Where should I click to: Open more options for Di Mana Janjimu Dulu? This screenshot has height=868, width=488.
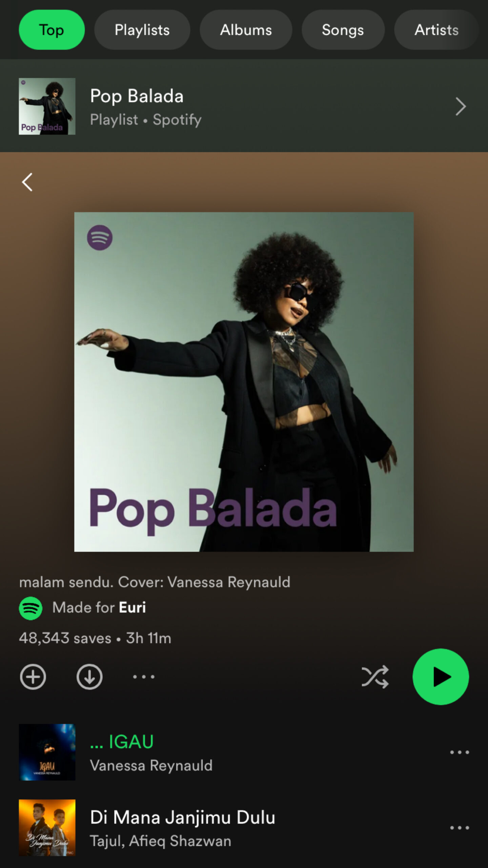pos(460,828)
